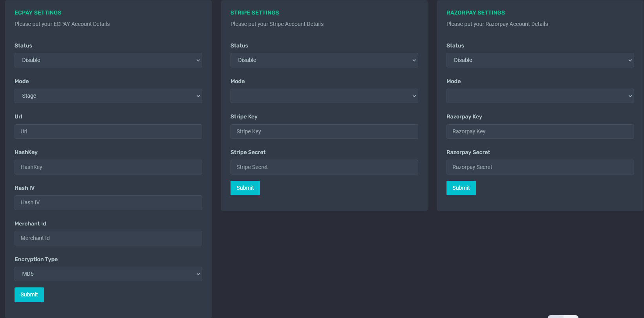
Task: Click the Razorpay Secret label text
Action: (468, 152)
